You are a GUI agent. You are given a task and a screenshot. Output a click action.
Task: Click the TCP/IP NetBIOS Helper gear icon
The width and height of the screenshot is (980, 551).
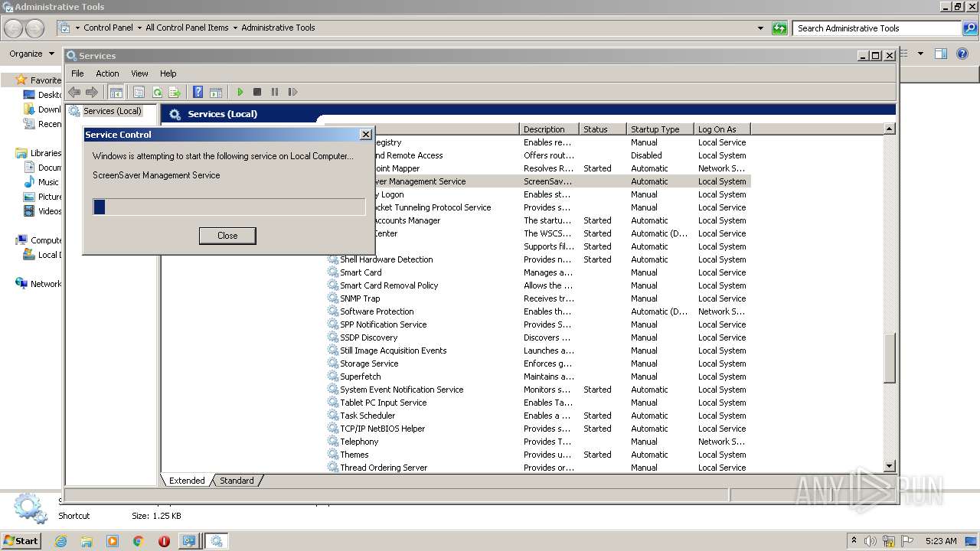coord(333,429)
